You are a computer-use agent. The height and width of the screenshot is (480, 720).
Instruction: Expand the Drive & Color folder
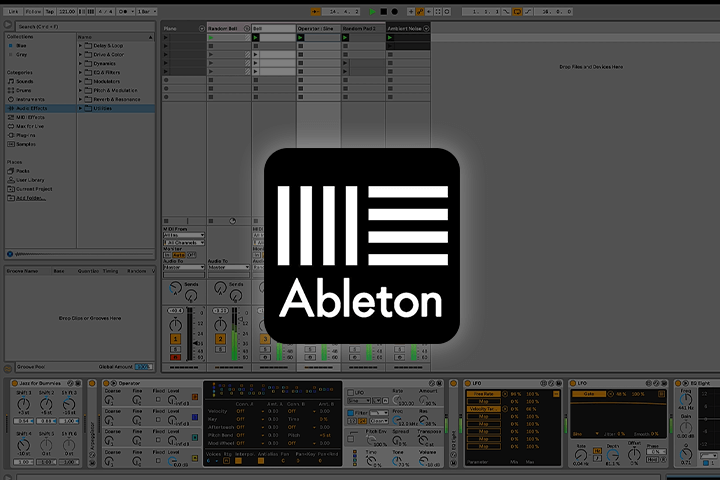pyautogui.click(x=80, y=54)
